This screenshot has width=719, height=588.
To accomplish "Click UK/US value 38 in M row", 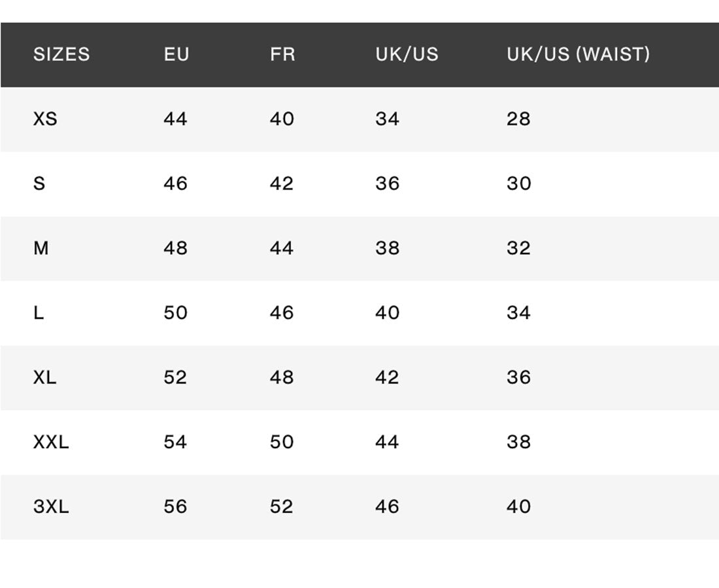I will point(387,248).
